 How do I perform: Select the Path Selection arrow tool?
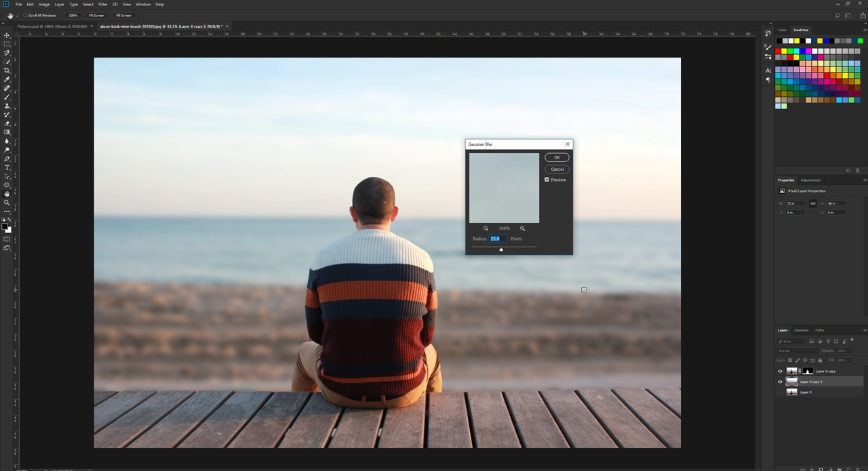click(x=7, y=176)
